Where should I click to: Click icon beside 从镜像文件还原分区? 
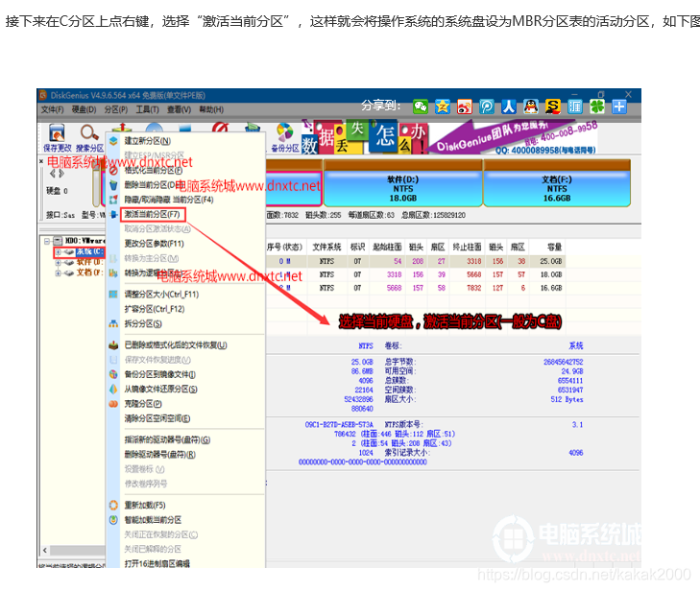(x=113, y=389)
